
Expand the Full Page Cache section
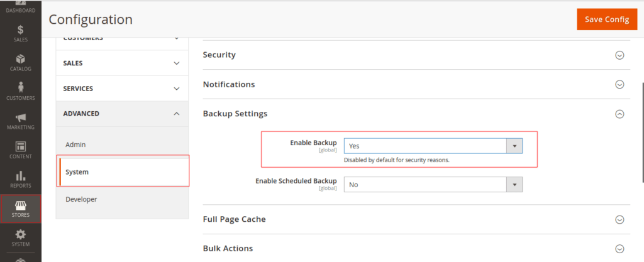point(619,219)
